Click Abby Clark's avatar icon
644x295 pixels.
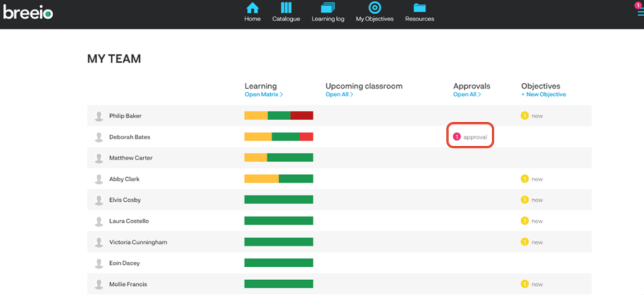(x=99, y=179)
